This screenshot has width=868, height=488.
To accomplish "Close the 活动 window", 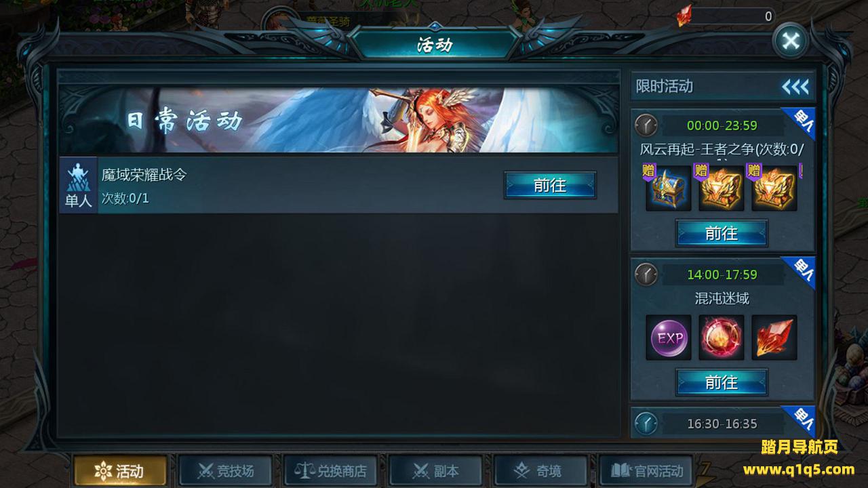I will 791,41.
